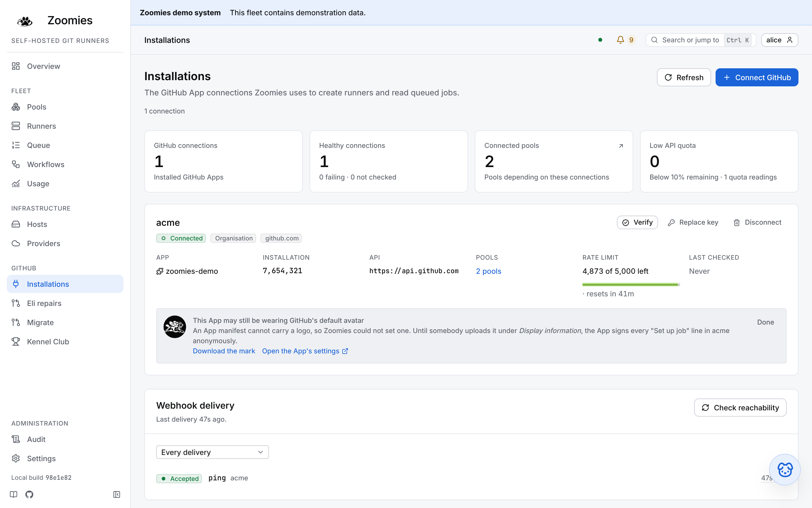Screen dimensions: 812x508
Task: Click Connect GitHub button
Action: 757,77
